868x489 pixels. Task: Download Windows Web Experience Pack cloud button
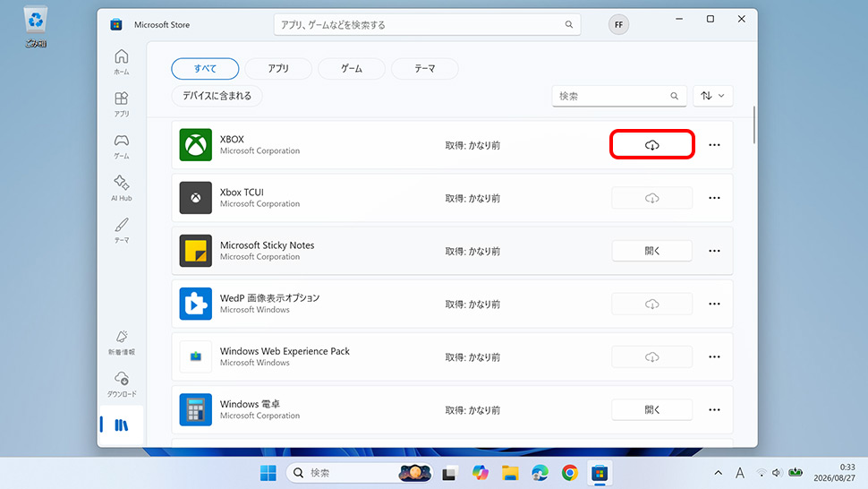(652, 357)
